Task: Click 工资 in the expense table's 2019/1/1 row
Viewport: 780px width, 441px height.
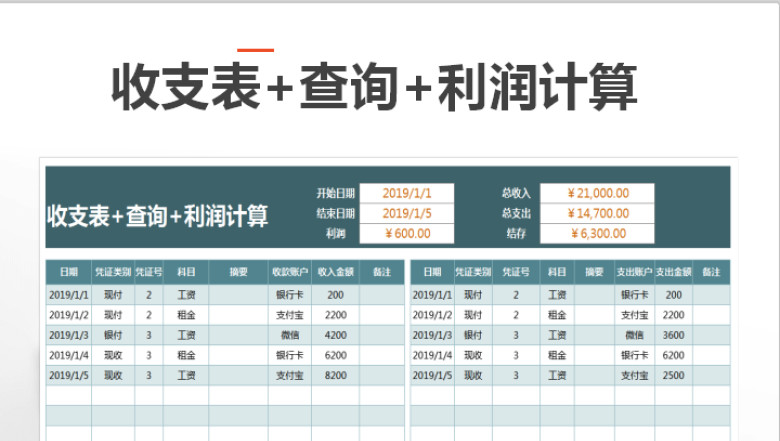Action: tap(557, 295)
